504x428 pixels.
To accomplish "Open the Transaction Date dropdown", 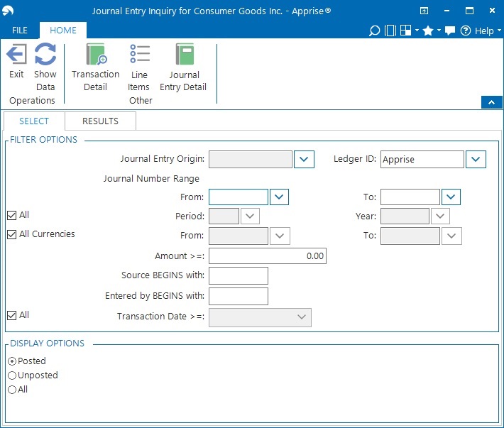I will [302, 317].
